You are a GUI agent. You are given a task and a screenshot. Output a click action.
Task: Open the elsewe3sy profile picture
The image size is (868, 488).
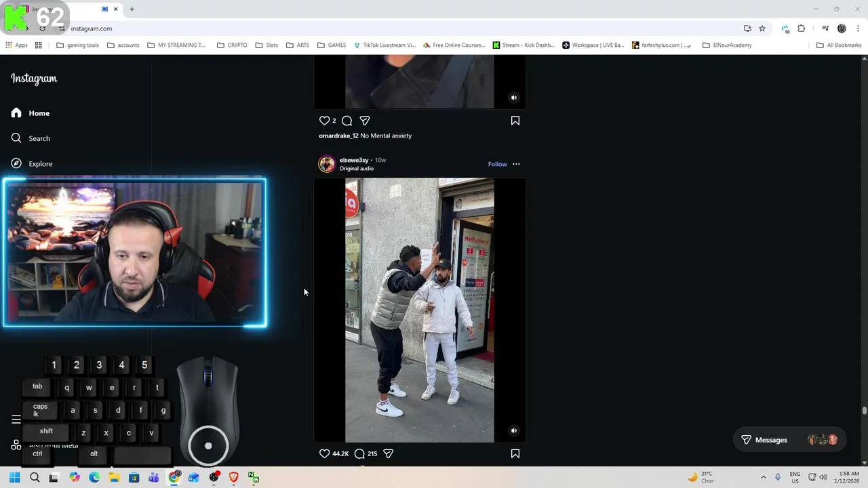point(327,164)
